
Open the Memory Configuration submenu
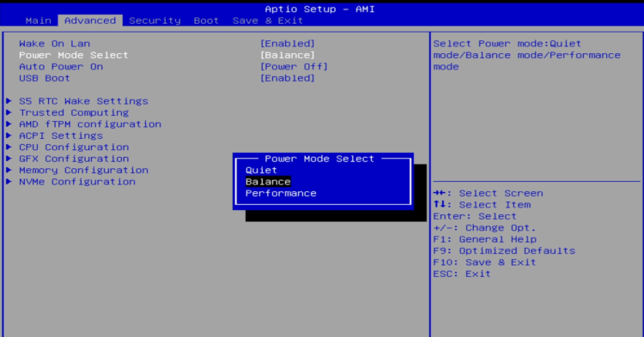point(83,170)
